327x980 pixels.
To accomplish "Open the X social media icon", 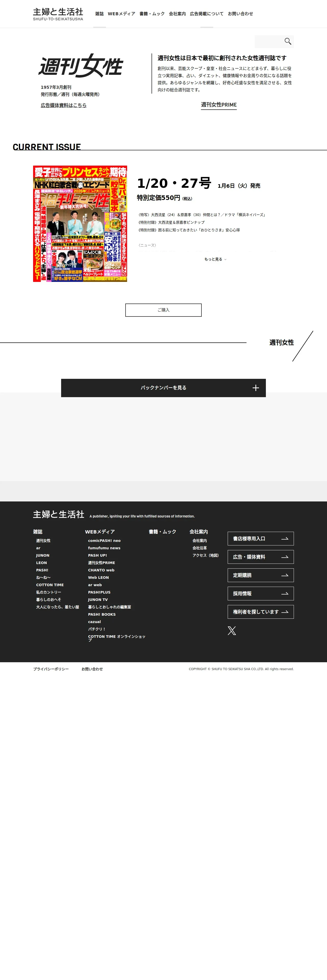I will point(232,630).
